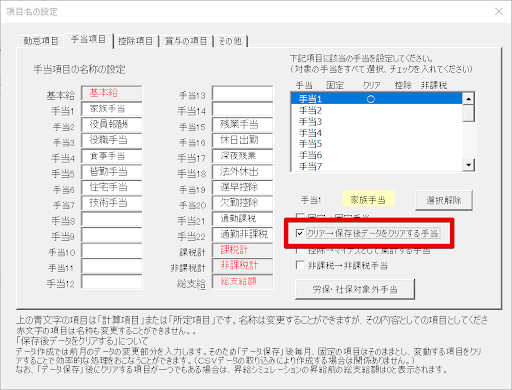Click the 手当15 field with 残業手当

click(242, 125)
